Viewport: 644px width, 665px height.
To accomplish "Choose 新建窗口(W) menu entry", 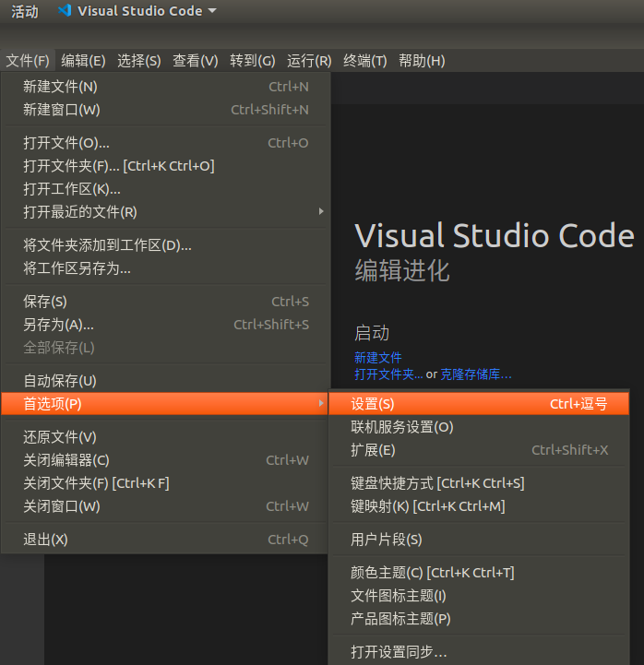I will point(166,110).
